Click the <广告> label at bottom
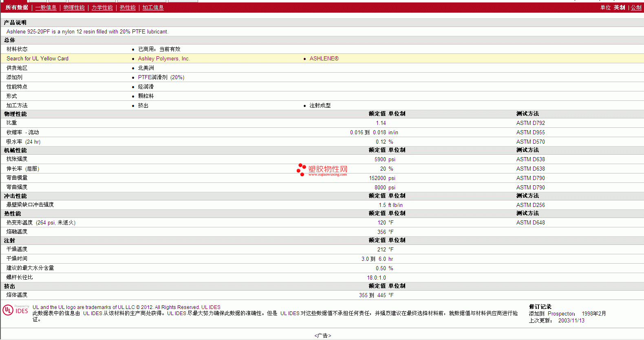The image size is (644, 340). pos(322,336)
